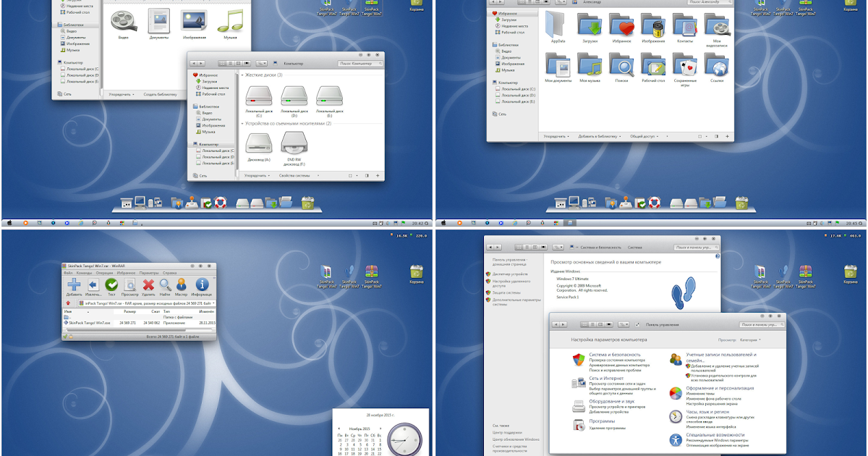Open Центр обновления Windows link
This screenshot has height=456, width=868.
pyautogui.click(x=516, y=439)
